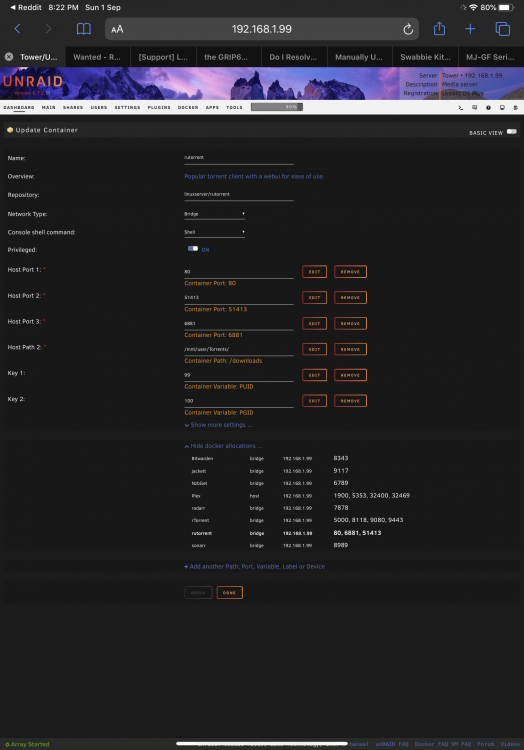Switch to the MJ-GF Seri... tab
The image size is (524, 750).
tap(491, 57)
